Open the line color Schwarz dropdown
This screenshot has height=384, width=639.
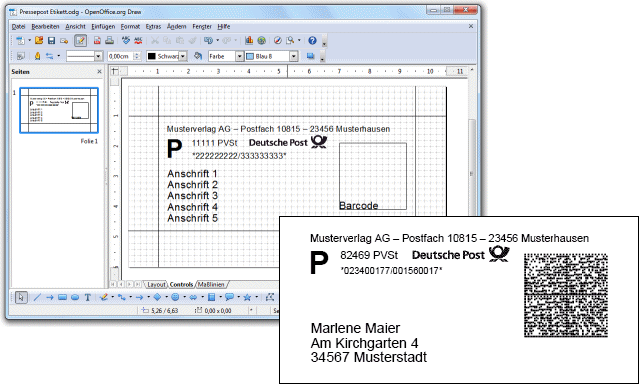[183, 56]
